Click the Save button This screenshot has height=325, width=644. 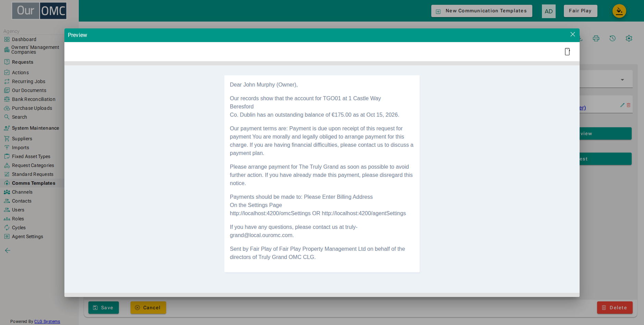pos(103,308)
